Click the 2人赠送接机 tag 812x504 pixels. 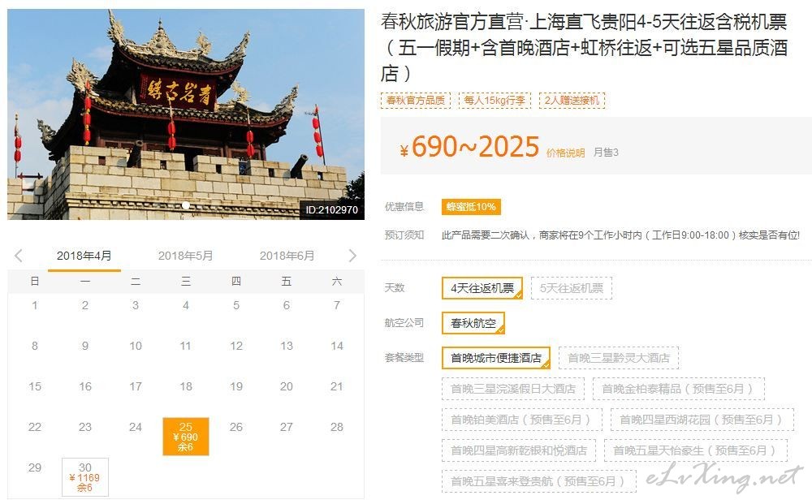572,101
